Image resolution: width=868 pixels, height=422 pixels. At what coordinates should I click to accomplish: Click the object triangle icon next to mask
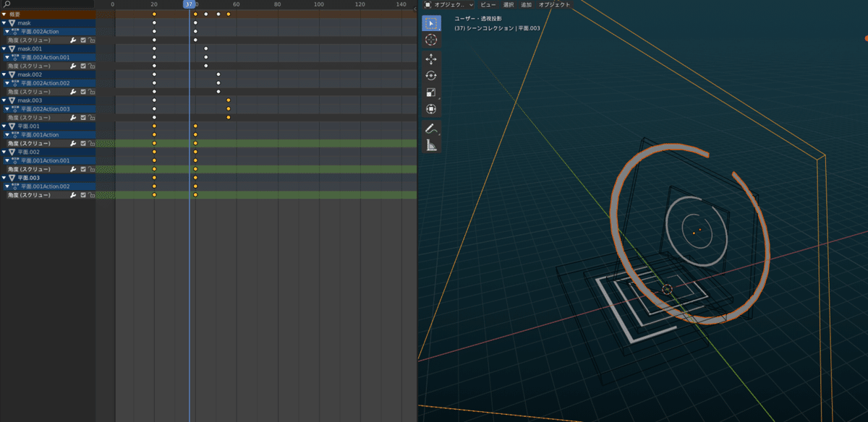12,23
